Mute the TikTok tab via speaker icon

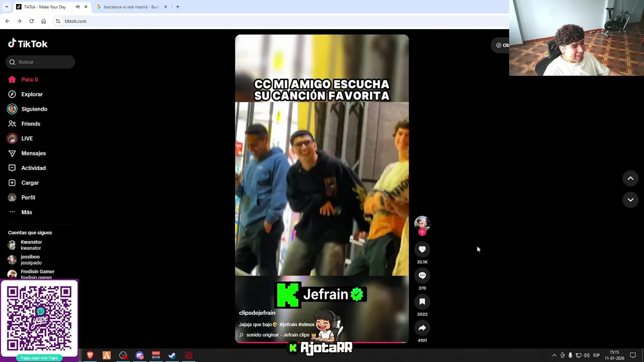pyautogui.click(x=77, y=7)
